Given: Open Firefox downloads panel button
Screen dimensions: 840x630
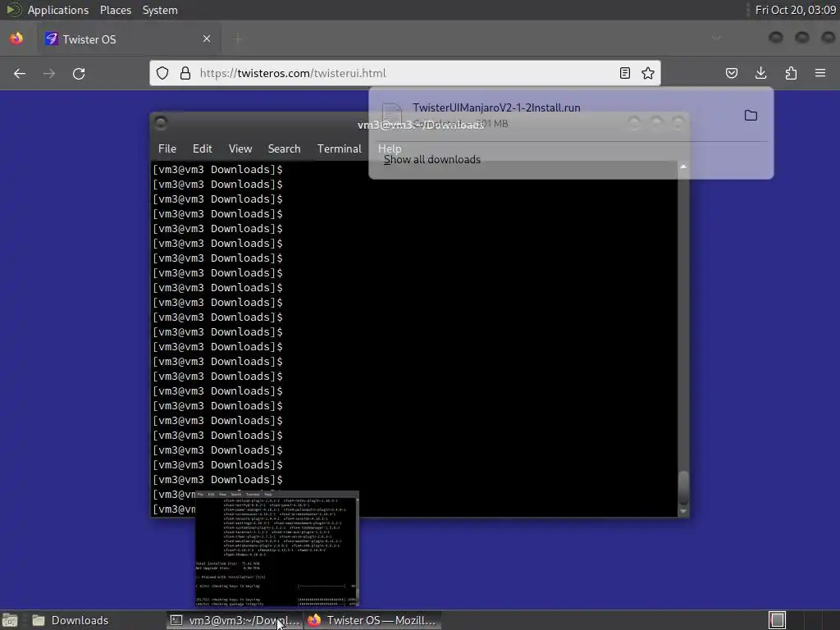Looking at the screenshot, I should coord(760,73).
